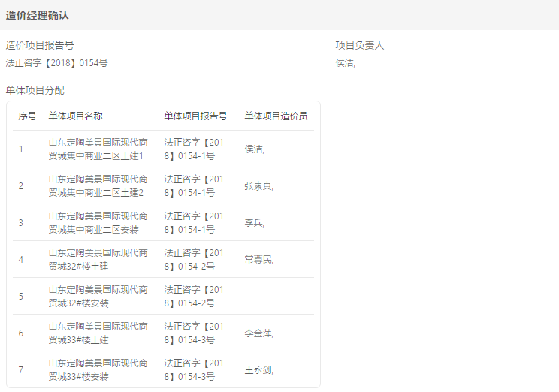Click the report number in the 32#楼土建 row
This screenshot has height=392, width=559.
pyautogui.click(x=194, y=259)
